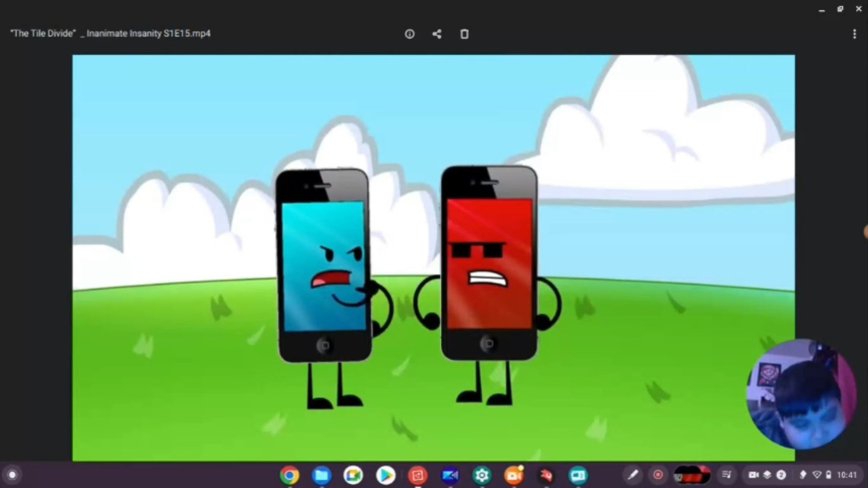Stop the screen recording button

click(x=658, y=475)
